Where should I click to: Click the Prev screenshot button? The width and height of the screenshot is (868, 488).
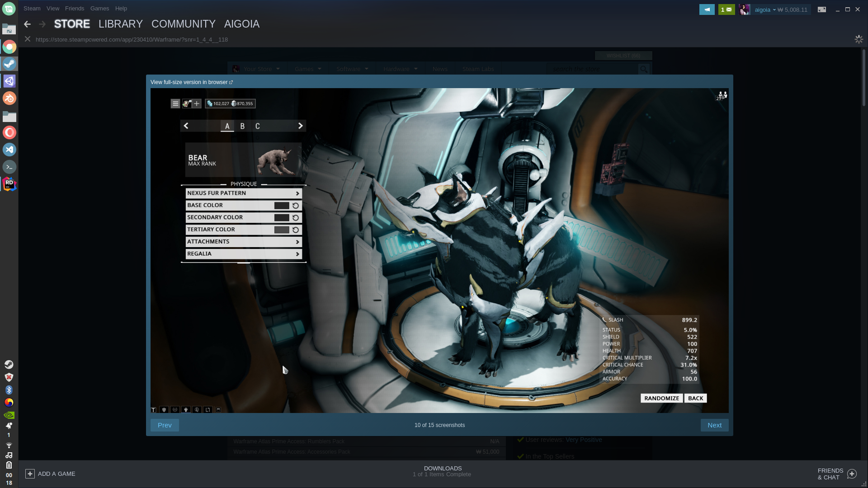point(165,425)
